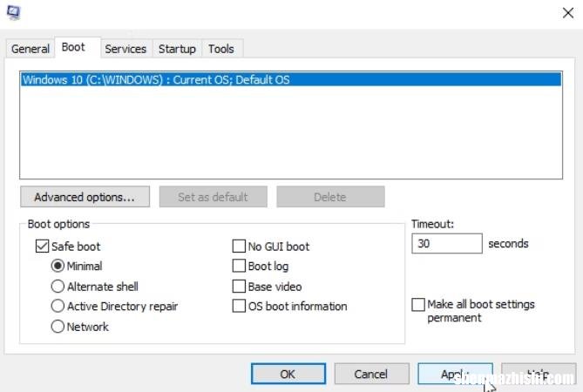Switch to the General tab
The image size is (583, 392).
tap(31, 49)
